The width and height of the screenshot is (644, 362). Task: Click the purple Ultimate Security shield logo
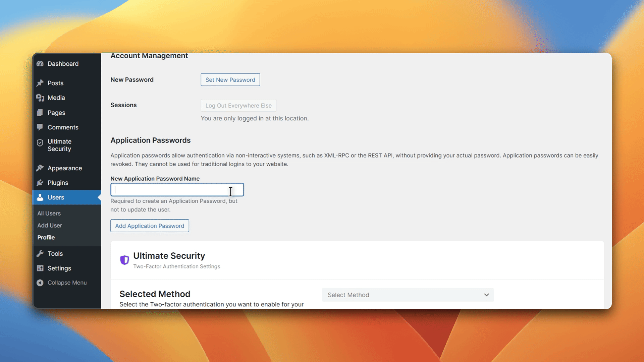point(124,260)
